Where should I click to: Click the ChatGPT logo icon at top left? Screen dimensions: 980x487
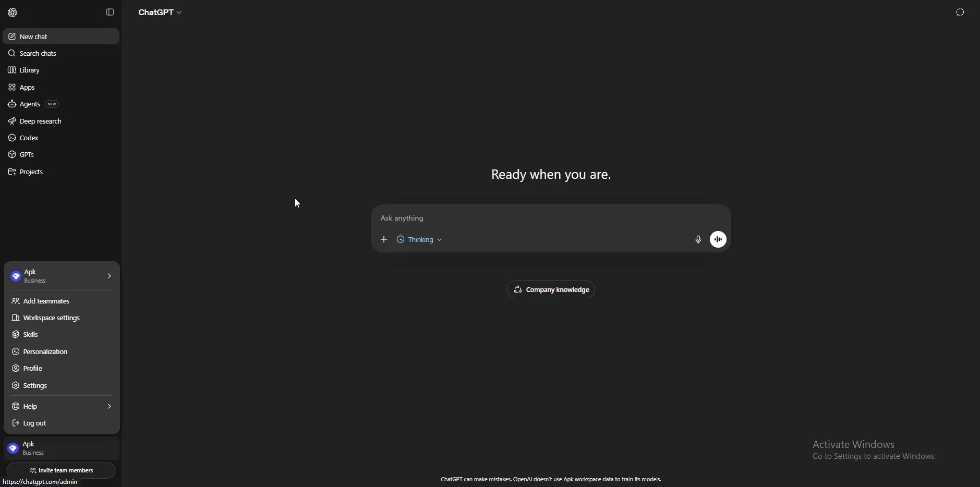pos(13,13)
